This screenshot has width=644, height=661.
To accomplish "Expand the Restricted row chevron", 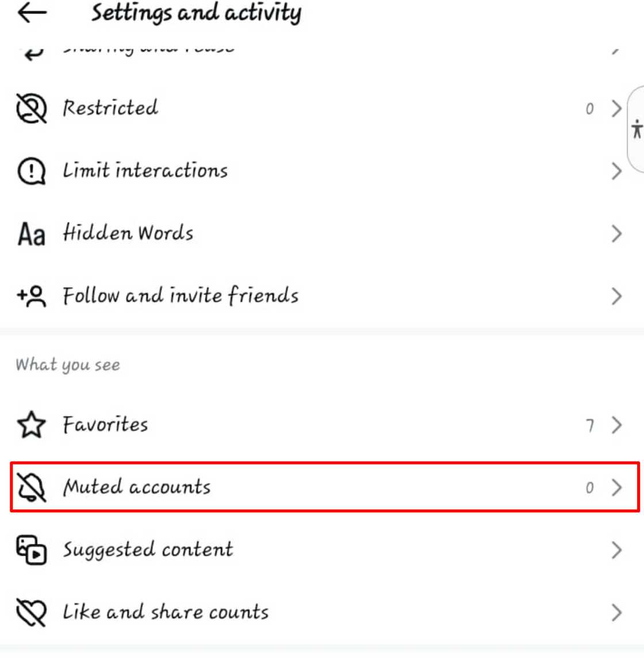I will (615, 109).
